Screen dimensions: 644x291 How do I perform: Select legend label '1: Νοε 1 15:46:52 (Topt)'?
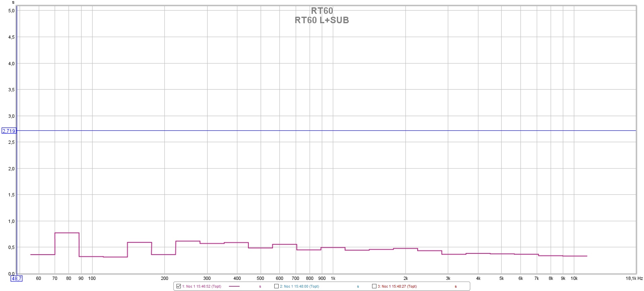pyautogui.click(x=202, y=287)
